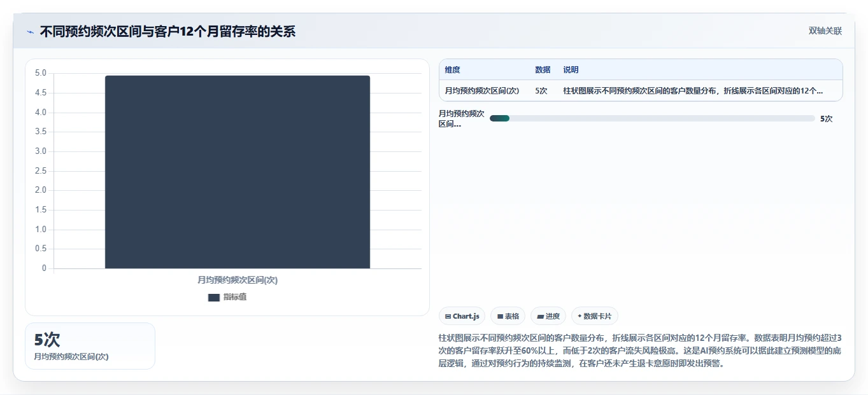Click the y-axis 2.5 tick label
Screen dimensions: 868x395
pyautogui.click(x=41, y=171)
